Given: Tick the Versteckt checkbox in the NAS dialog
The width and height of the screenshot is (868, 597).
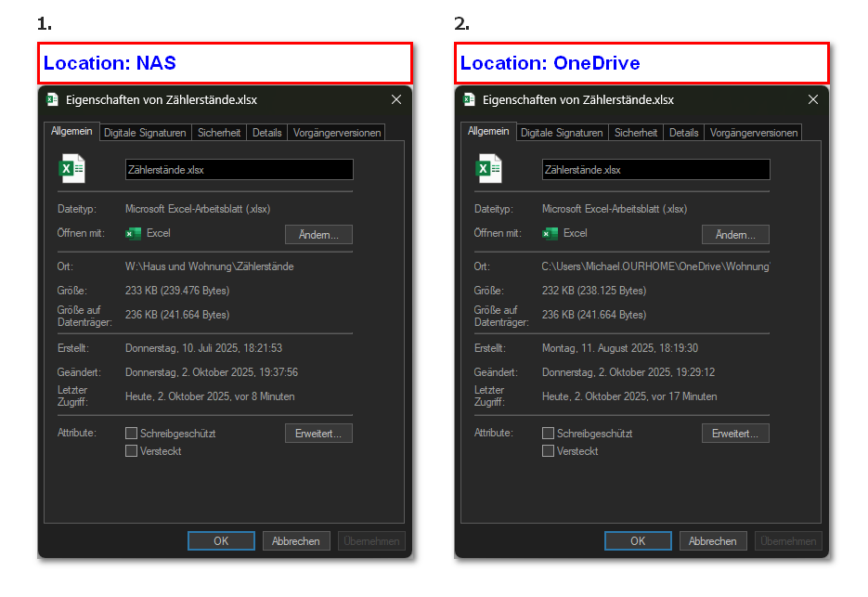Looking at the screenshot, I should tap(132, 451).
